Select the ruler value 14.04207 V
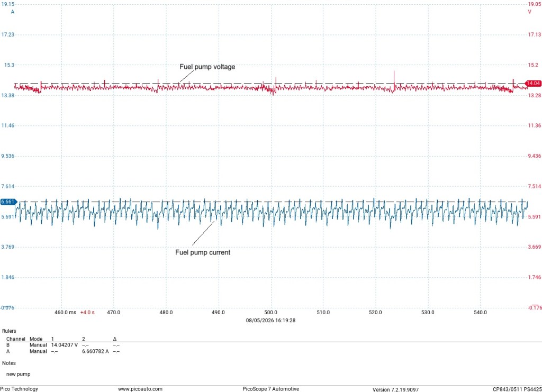The width and height of the screenshot is (542, 392). [64, 345]
